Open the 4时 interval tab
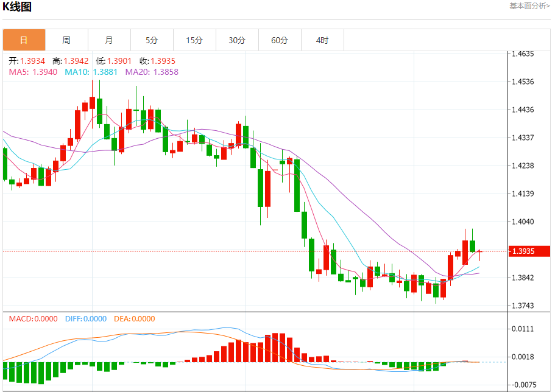555x392 pixels. pyautogui.click(x=322, y=40)
